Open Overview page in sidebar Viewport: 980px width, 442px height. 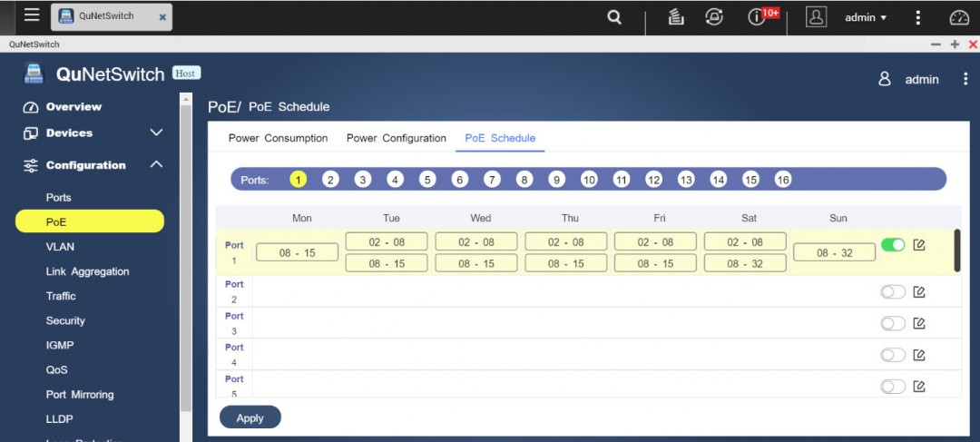click(73, 107)
